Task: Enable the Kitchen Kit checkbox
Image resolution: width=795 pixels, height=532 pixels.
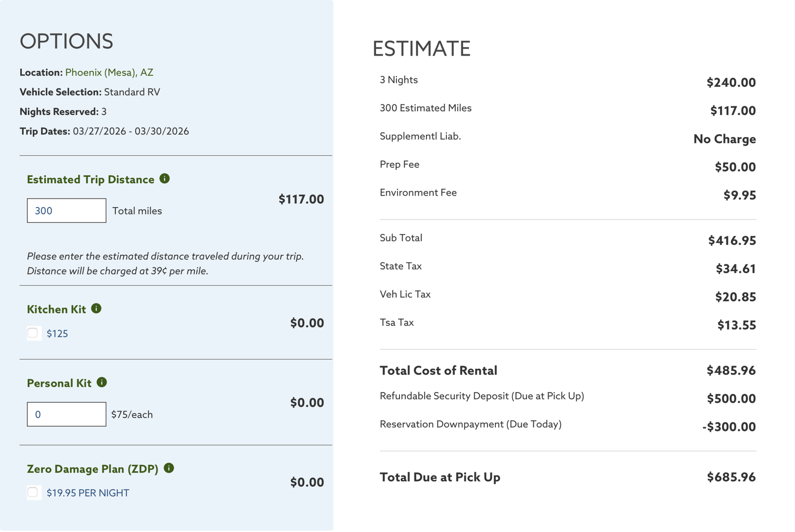Action: coord(33,333)
